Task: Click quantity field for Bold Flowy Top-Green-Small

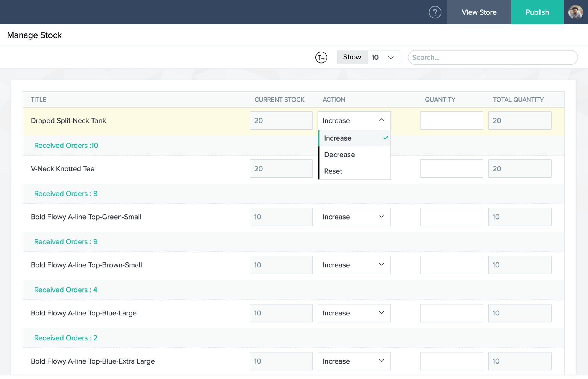Action: (x=451, y=217)
